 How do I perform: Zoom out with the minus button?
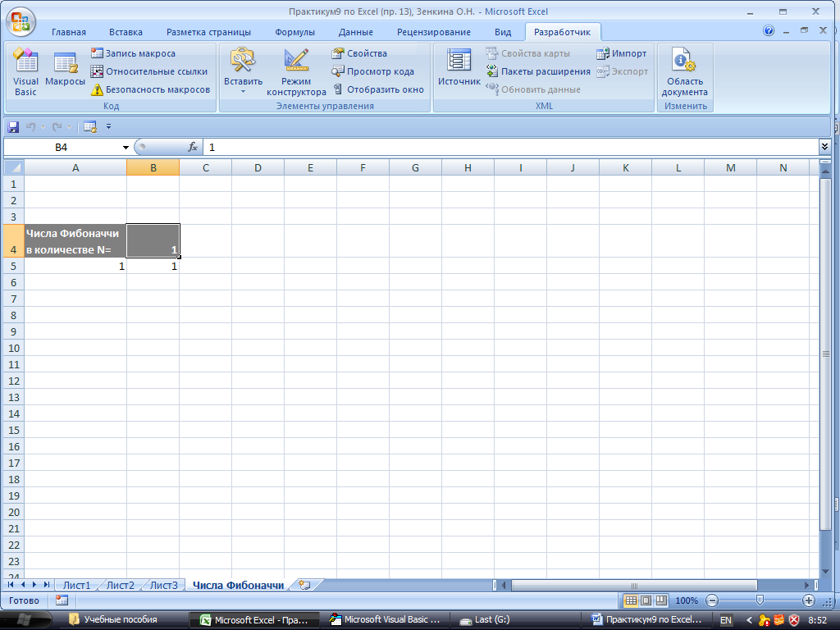tap(712, 600)
